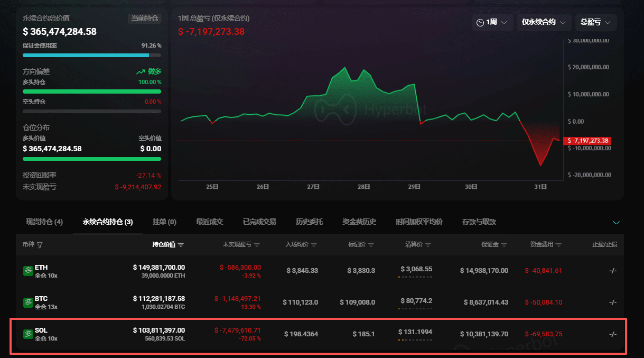Click the 币种 column filter funnel icon
Screen dimensions: 644x358
(40, 245)
